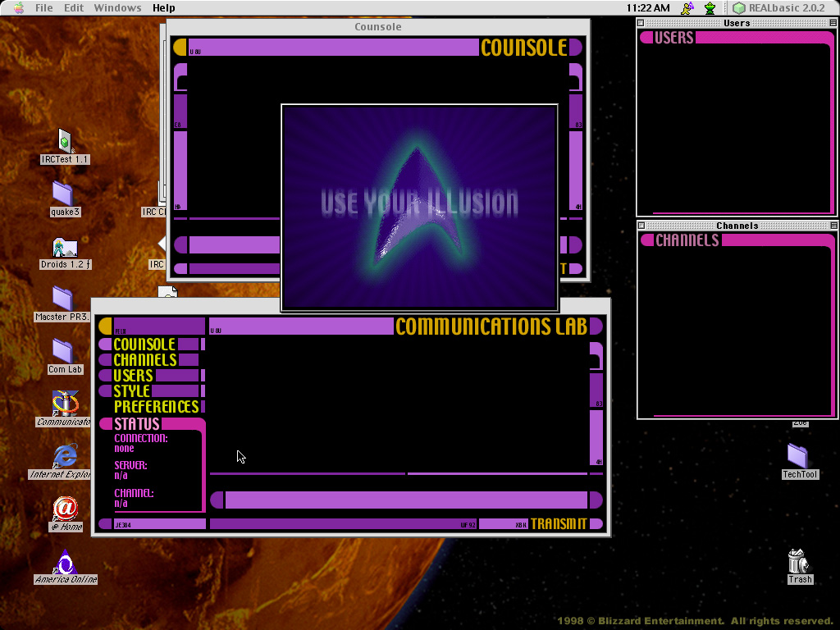
Task: Focus the message input bar above TRANSMIT
Action: click(x=406, y=500)
